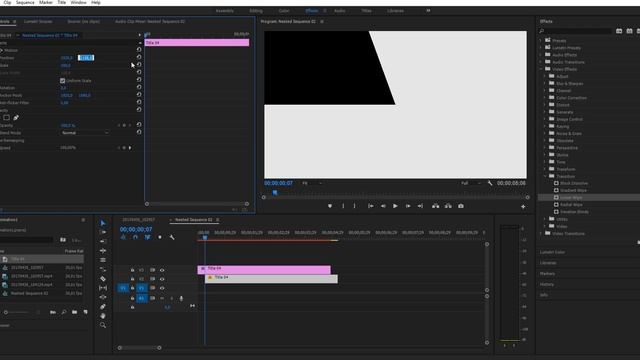Open Program monitor settings wrench
Screen dimensions: 640x360
click(x=490, y=183)
